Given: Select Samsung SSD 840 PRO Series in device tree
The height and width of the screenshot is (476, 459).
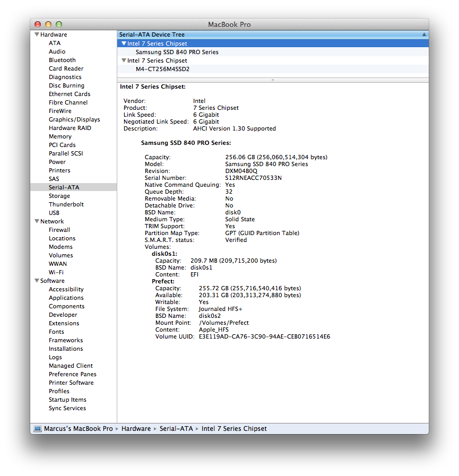Looking at the screenshot, I should click(x=177, y=52).
